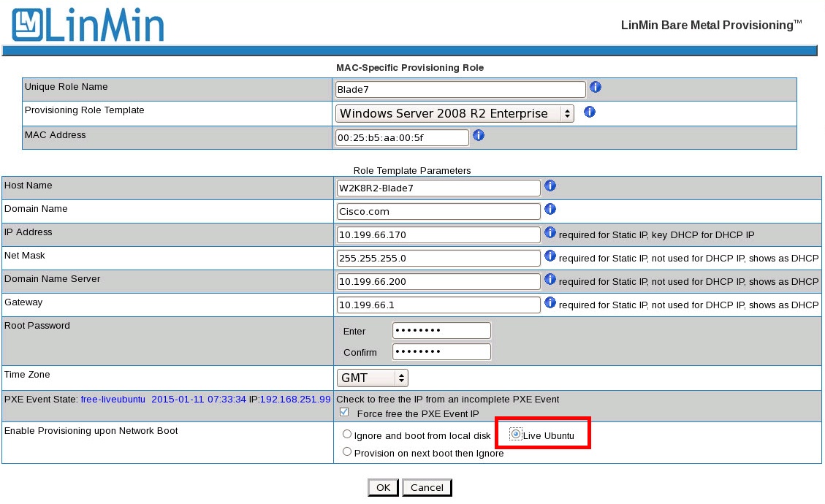This screenshot has width=825, height=504.
Task: Toggle Force free the PXE Event IP checkbox
Action: (x=344, y=412)
